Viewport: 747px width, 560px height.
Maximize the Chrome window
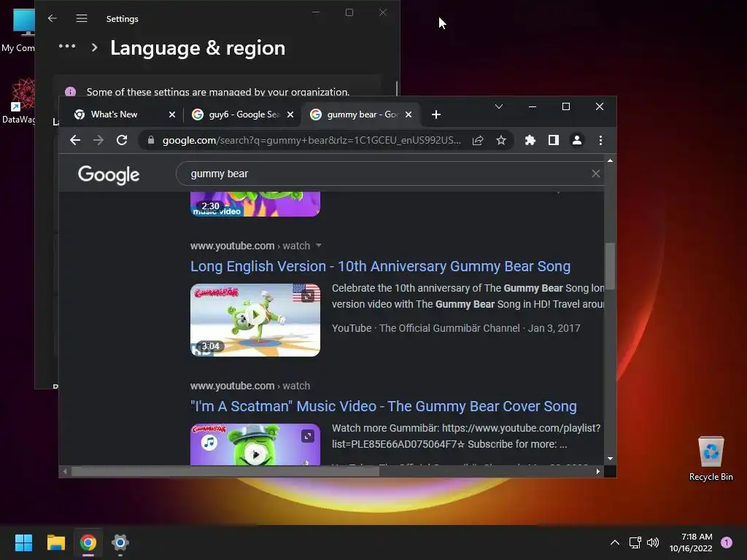[x=566, y=106]
